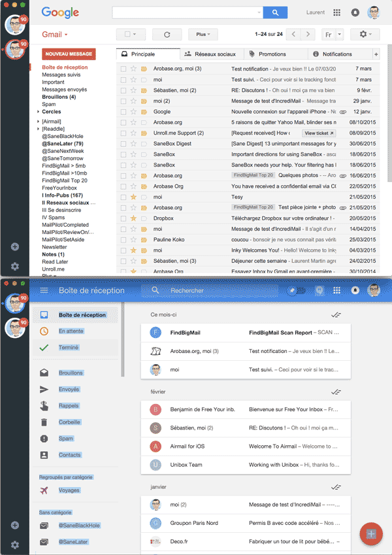Open input language Fr dropdown arrow

[x=340, y=35]
